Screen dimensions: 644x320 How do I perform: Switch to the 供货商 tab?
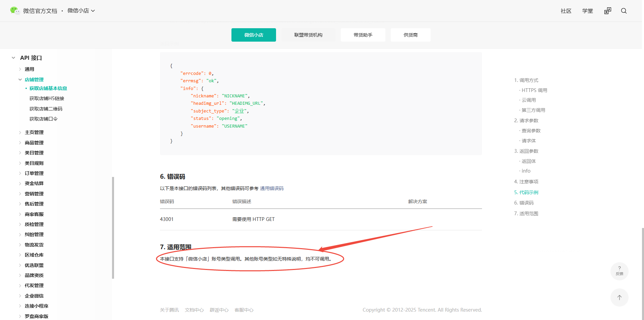tap(411, 35)
